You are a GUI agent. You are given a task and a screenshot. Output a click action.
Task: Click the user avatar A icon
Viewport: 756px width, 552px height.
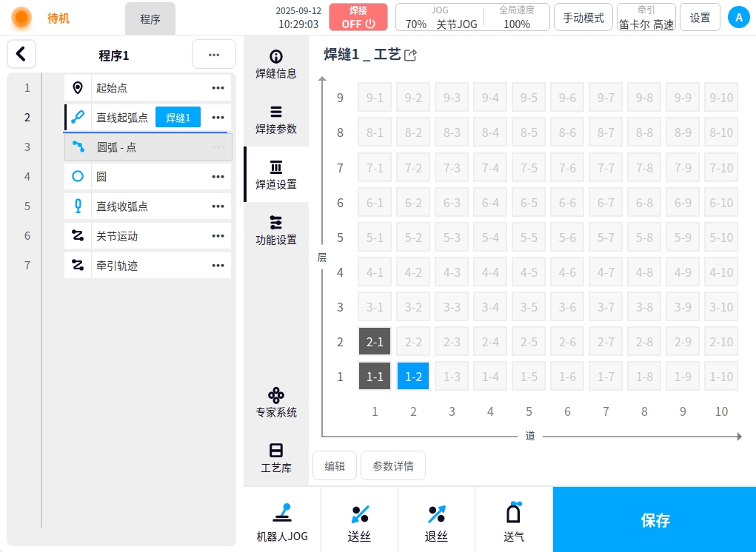tap(738, 17)
